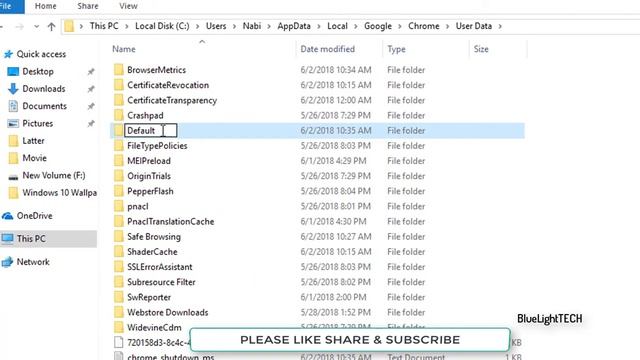Expand the chevron after 'User Data' breadcrumb

point(500,26)
